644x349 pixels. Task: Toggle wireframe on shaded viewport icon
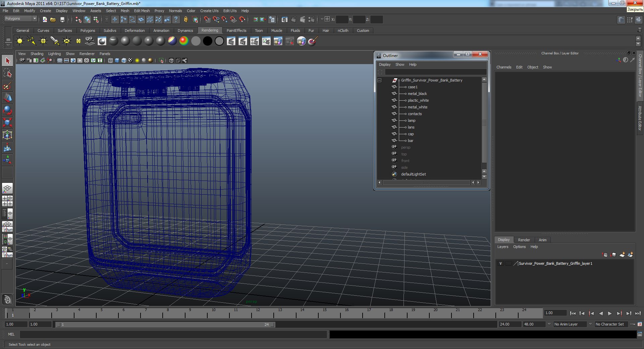(124, 60)
